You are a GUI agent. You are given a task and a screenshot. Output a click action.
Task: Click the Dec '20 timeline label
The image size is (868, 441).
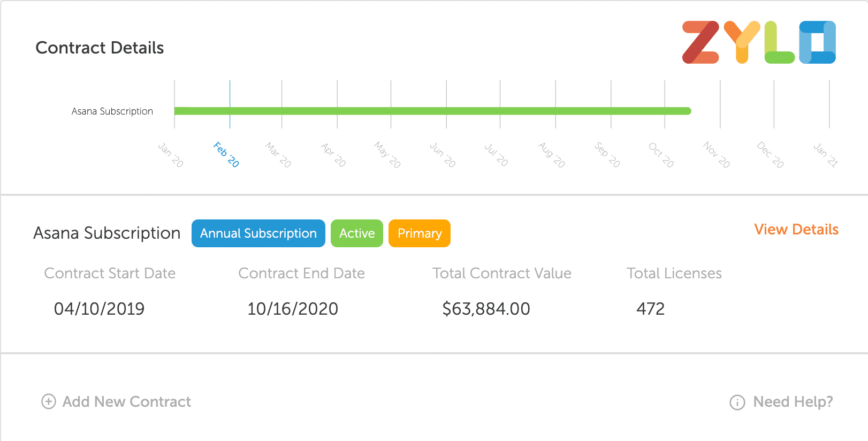pos(770,155)
